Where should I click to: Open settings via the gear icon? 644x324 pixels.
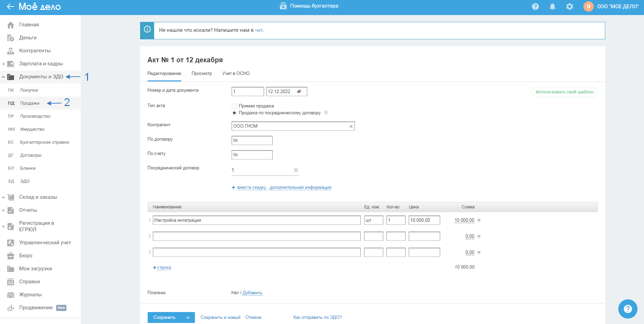point(569,7)
